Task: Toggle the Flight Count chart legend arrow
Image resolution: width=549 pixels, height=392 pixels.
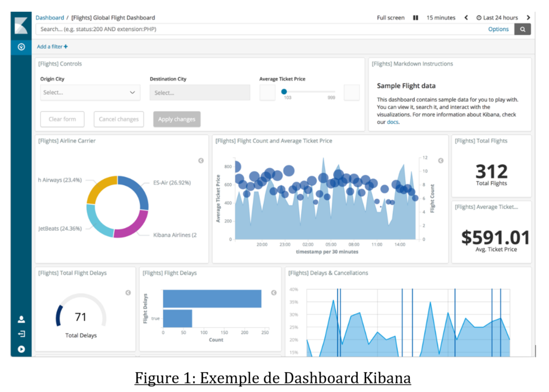Action: (441, 161)
